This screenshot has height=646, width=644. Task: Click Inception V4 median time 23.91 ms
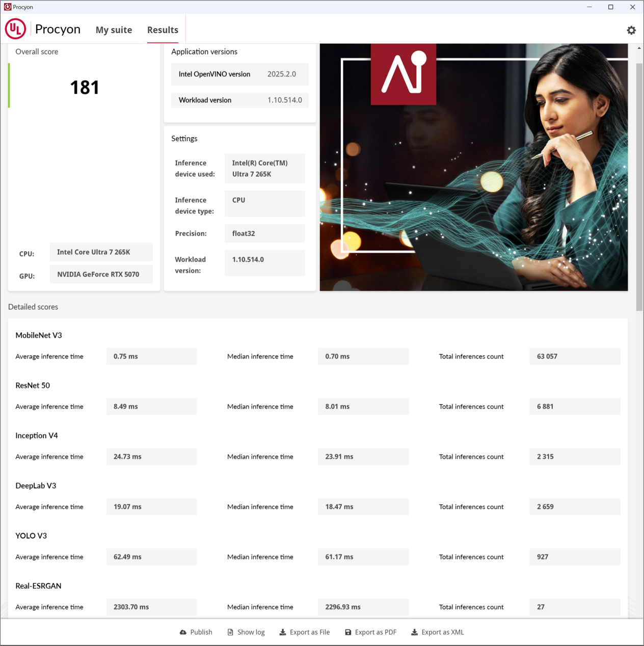click(x=363, y=456)
